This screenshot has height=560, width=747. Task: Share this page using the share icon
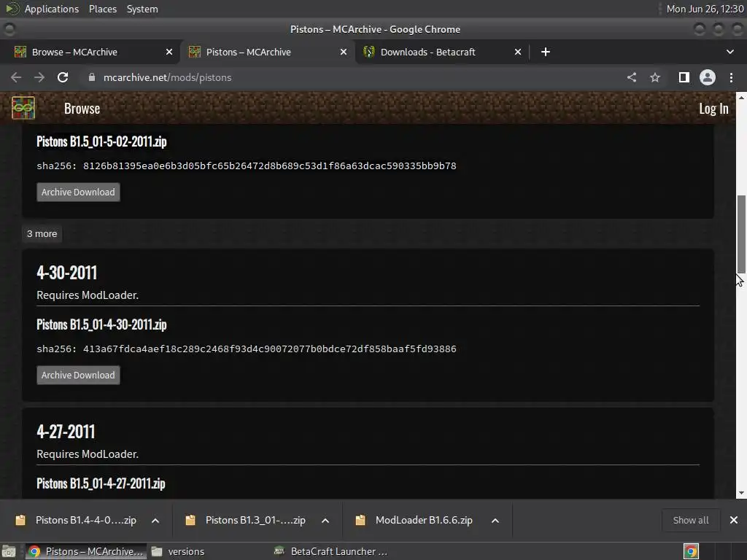pos(632,77)
